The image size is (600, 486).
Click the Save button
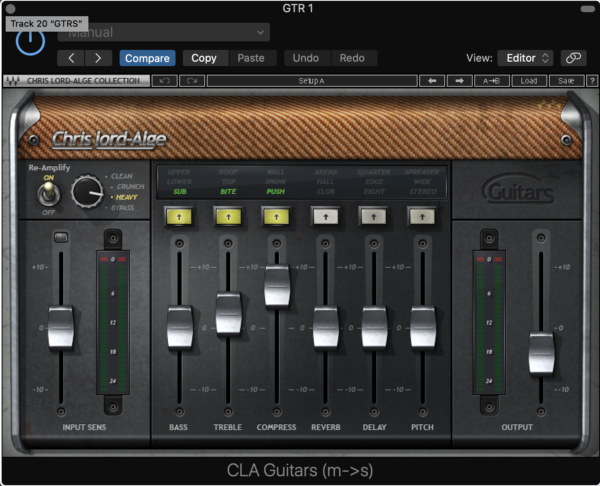point(566,81)
